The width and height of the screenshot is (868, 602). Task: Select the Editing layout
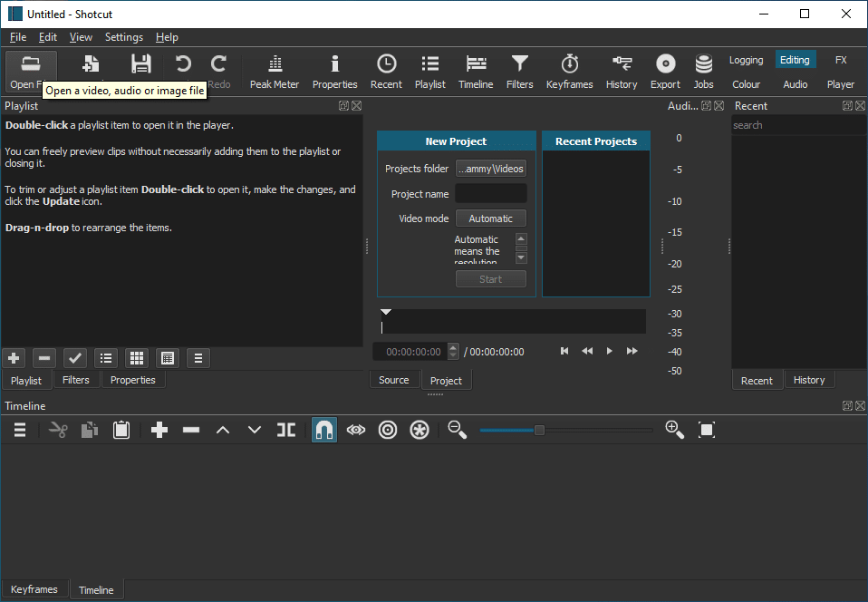(x=795, y=60)
